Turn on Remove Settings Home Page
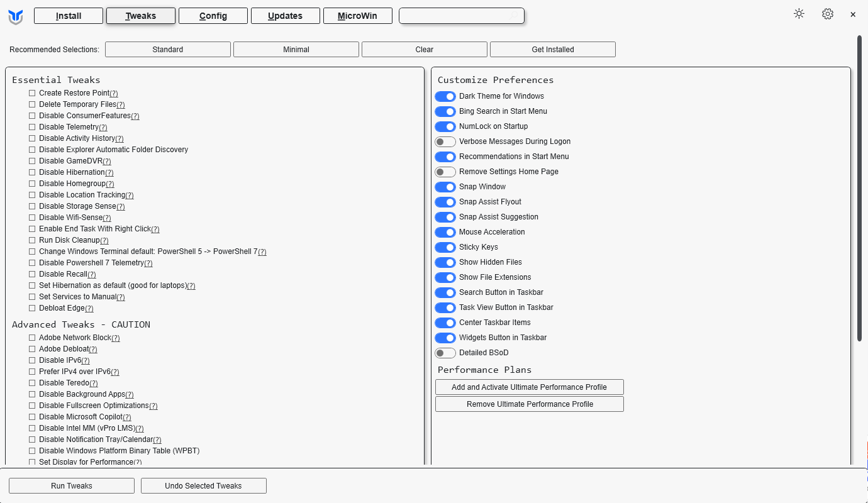This screenshot has height=503, width=868. coord(445,172)
